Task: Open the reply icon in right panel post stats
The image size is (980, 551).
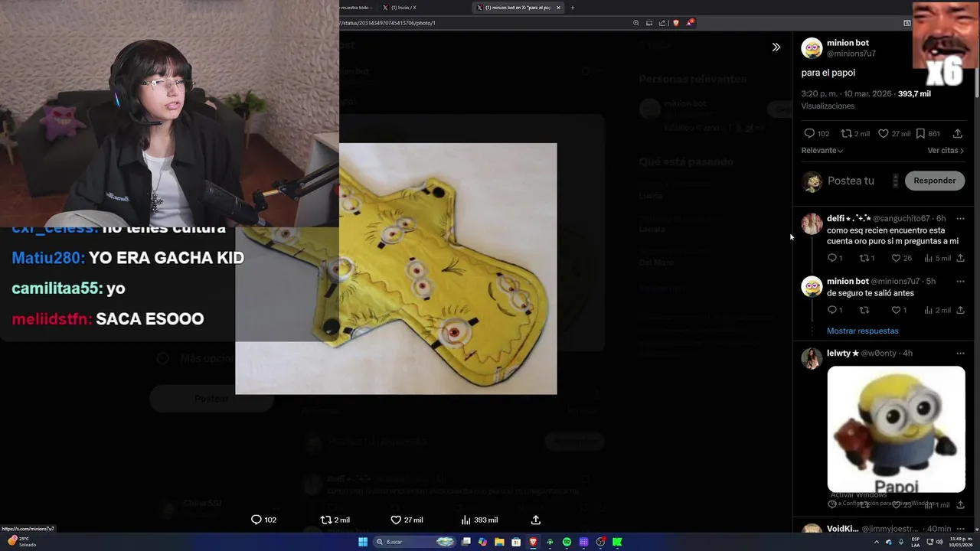Action: [x=809, y=133]
